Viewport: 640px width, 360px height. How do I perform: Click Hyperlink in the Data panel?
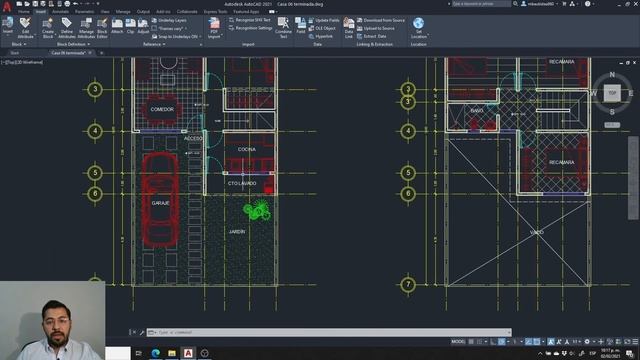(321, 36)
